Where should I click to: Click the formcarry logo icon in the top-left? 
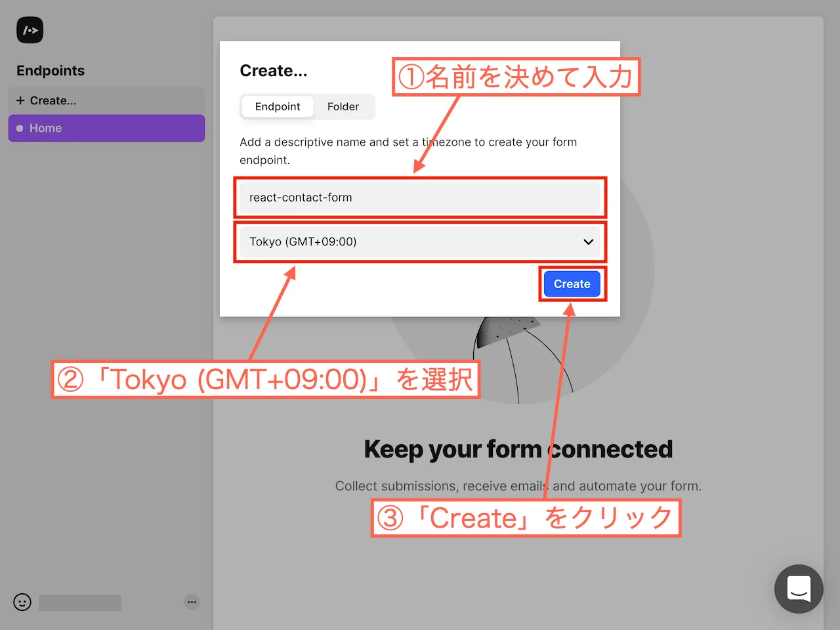pos(30,30)
